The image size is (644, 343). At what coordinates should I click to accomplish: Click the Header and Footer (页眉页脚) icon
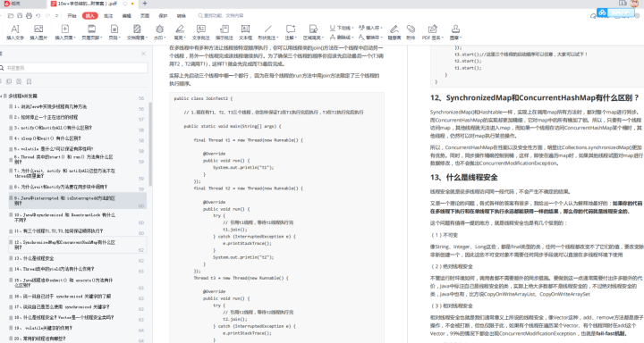(91, 29)
